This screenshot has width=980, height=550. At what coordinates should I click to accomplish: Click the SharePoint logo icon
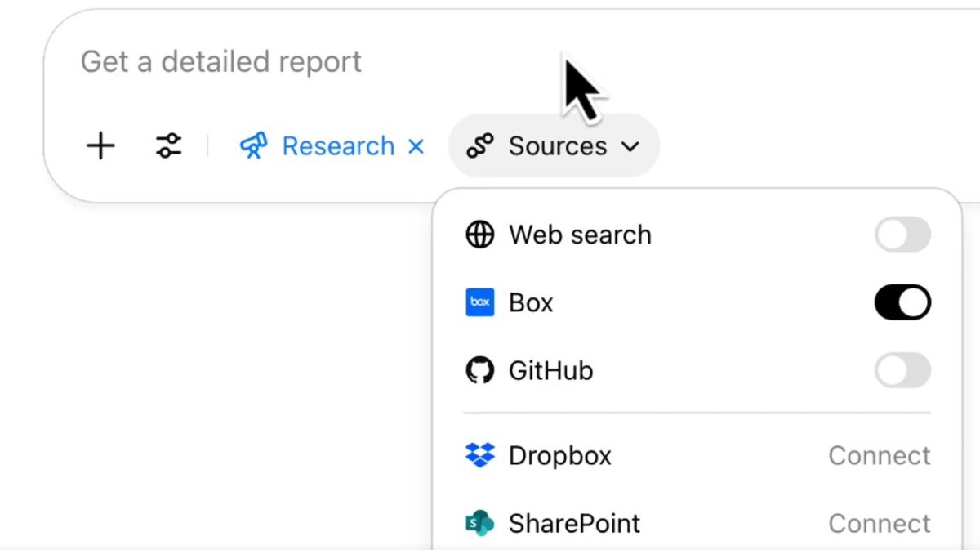click(x=480, y=523)
